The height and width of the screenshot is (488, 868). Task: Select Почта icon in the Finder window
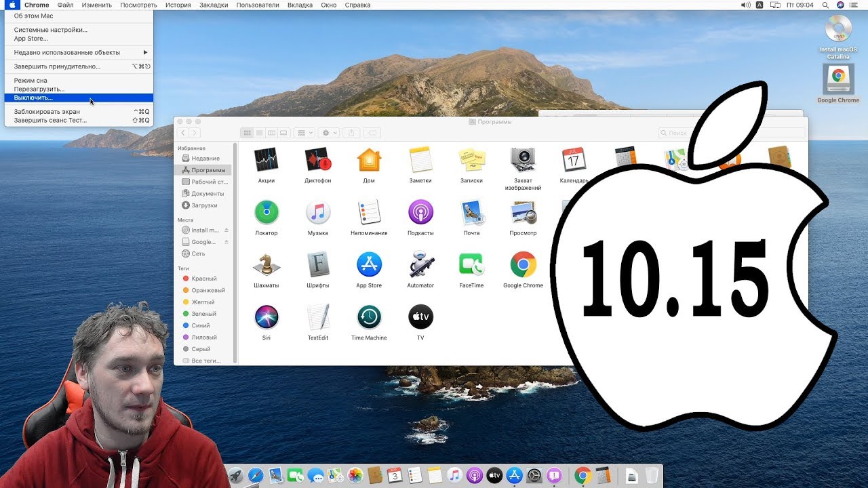tap(471, 212)
